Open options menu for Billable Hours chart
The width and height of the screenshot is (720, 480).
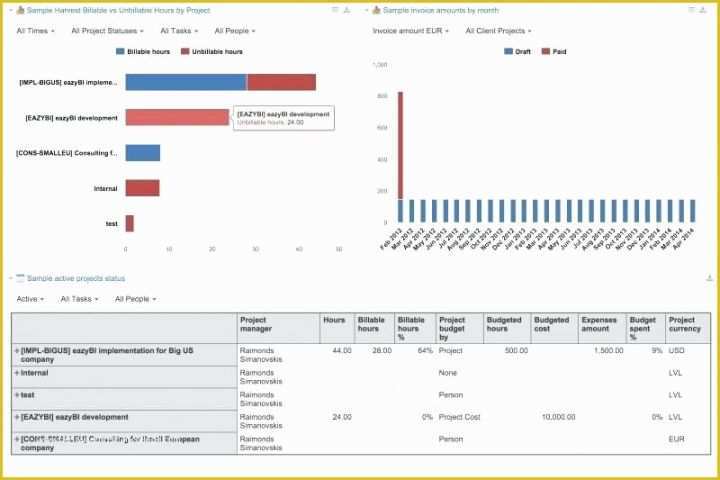[335, 10]
